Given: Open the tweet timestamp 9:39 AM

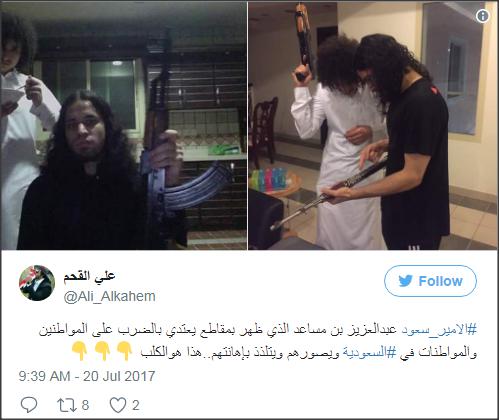Looking at the screenshot, I should (x=87, y=376).
